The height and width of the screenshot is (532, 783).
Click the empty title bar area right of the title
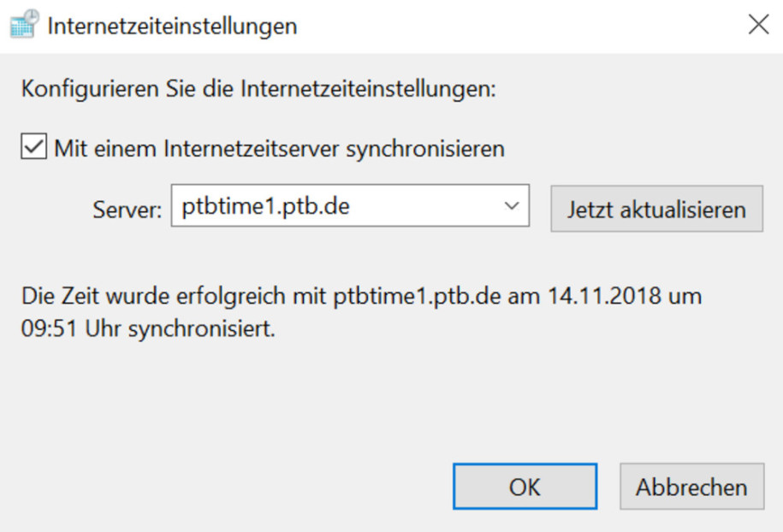point(513,26)
